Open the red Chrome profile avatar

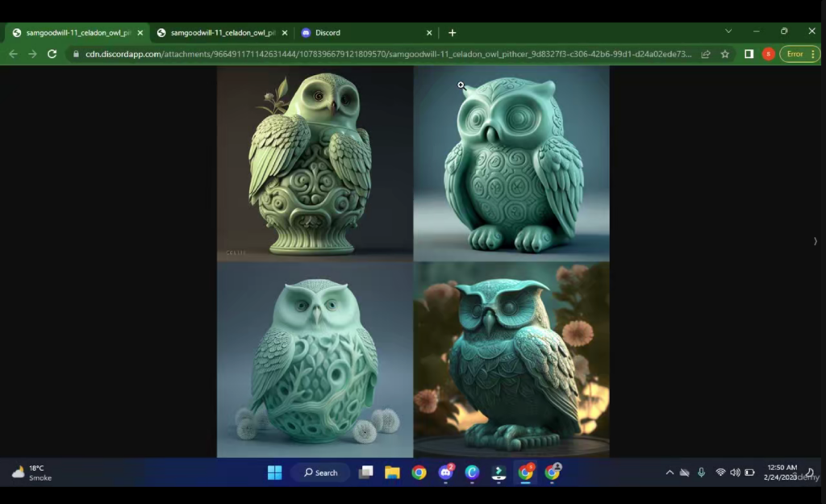pyautogui.click(x=768, y=54)
